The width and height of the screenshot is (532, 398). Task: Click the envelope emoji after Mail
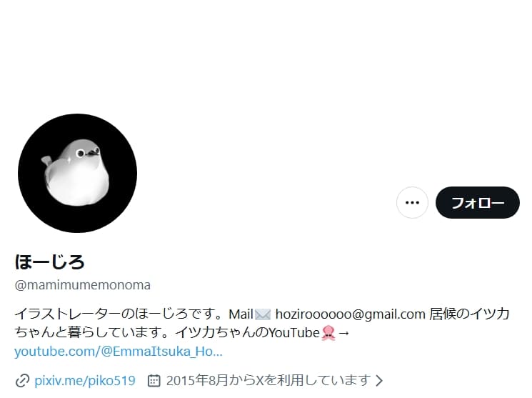pyautogui.click(x=263, y=314)
